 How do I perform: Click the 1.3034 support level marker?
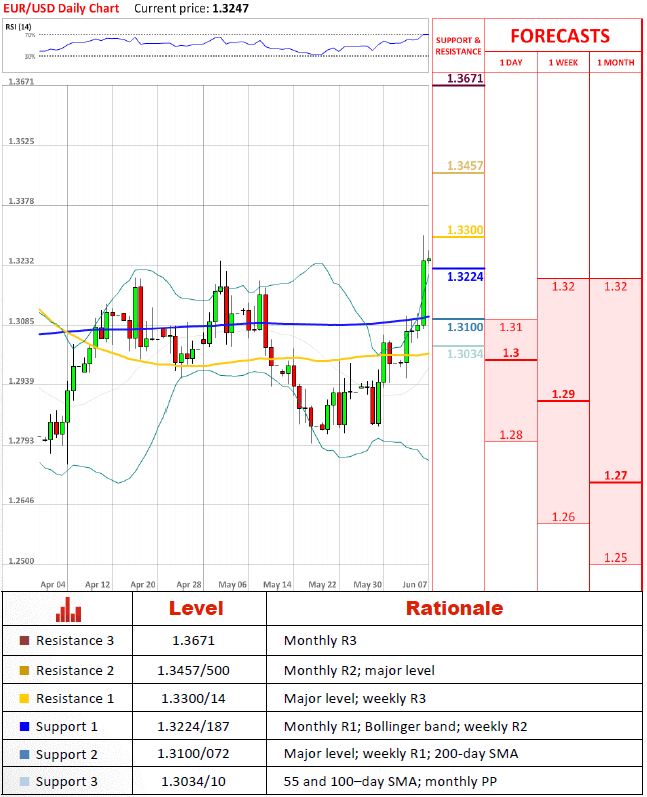tap(465, 354)
